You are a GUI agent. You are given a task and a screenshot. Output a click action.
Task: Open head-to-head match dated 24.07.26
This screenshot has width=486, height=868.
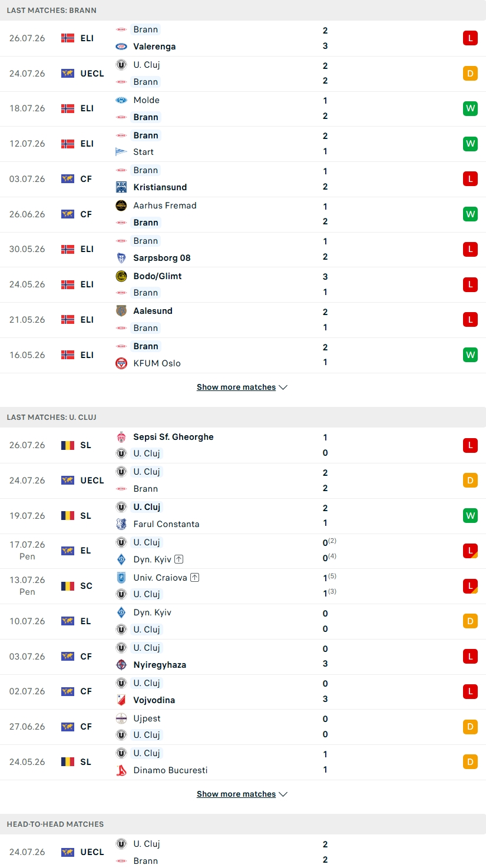click(243, 852)
